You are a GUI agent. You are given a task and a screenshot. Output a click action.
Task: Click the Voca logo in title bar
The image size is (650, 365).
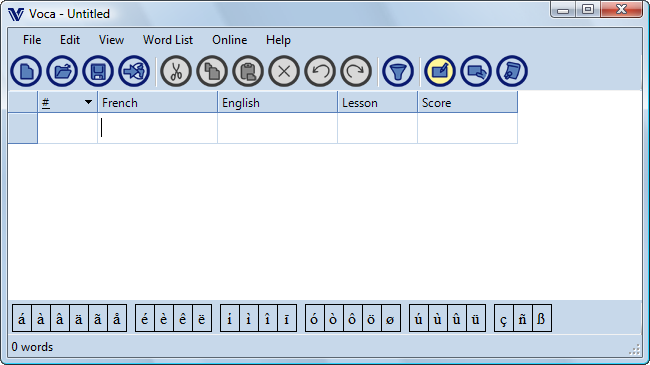point(16,14)
